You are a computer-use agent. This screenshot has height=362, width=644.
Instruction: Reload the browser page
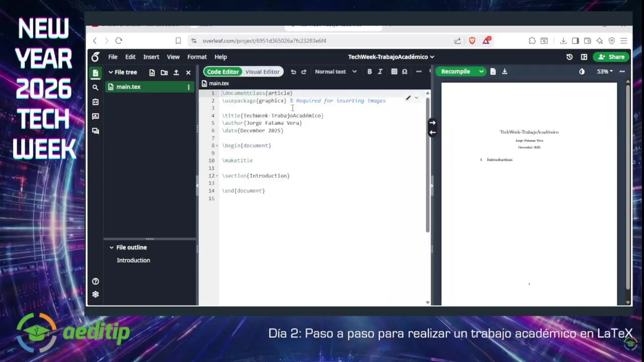tap(119, 41)
